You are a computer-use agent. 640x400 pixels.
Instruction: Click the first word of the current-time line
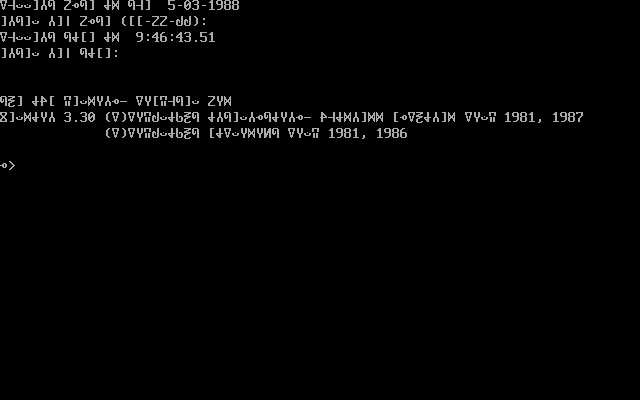click(28, 37)
